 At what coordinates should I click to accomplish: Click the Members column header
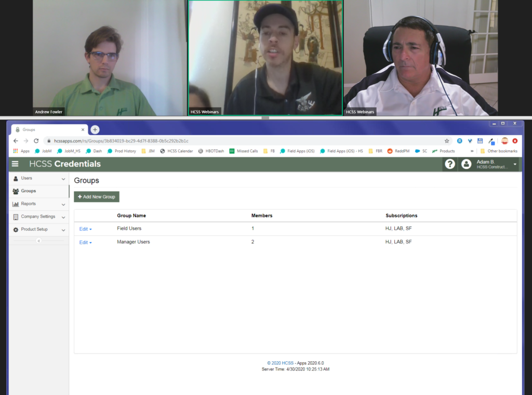262,216
